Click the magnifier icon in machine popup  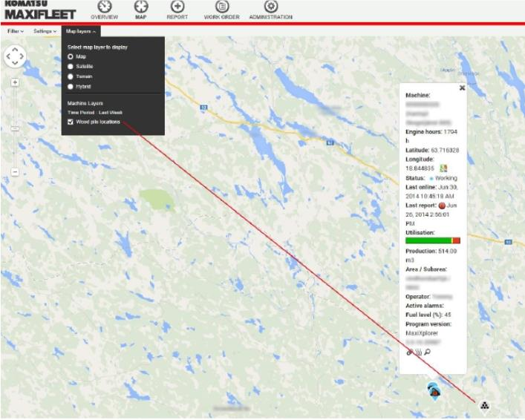(427, 352)
